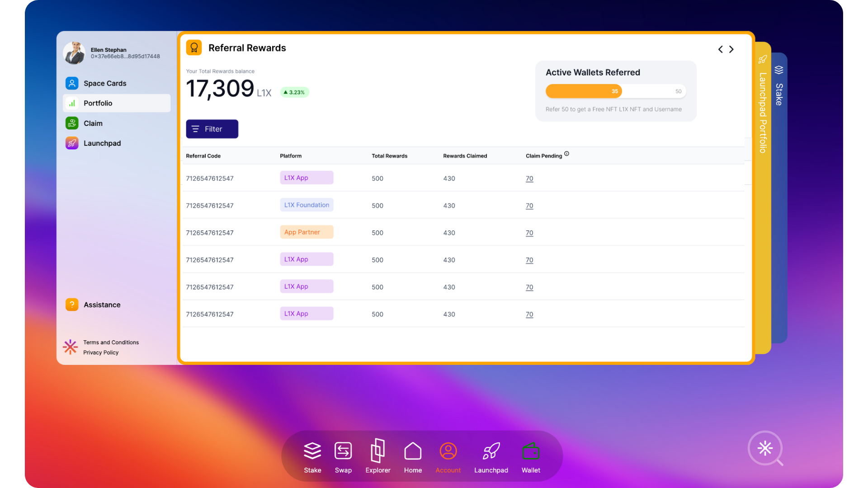Select the App Partner platform badge
This screenshot has width=868, height=488.
307,232
